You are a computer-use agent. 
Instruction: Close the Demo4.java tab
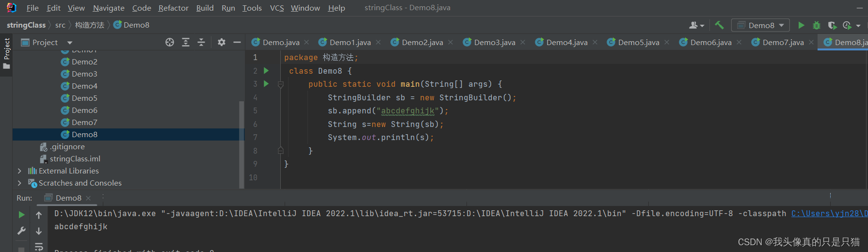[x=595, y=43]
